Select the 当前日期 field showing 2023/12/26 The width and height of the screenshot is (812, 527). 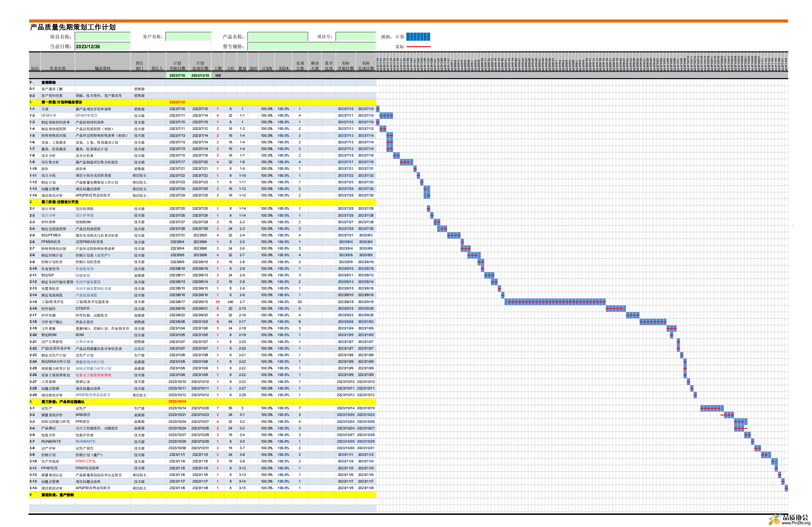[x=102, y=47]
